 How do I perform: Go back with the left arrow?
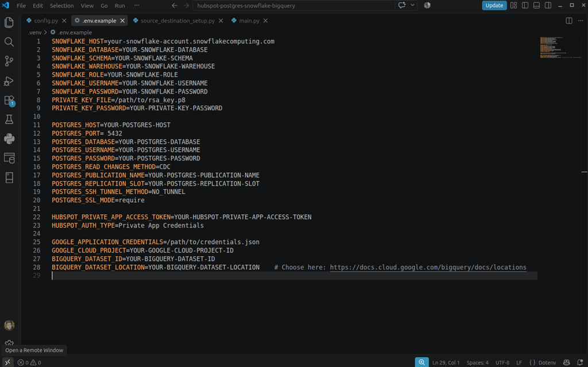(x=175, y=5)
